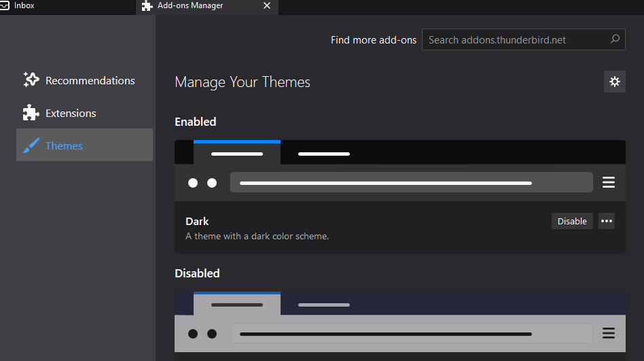The height and width of the screenshot is (361, 644).
Task: Click the Themes paintbrush icon
Action: coord(31,145)
